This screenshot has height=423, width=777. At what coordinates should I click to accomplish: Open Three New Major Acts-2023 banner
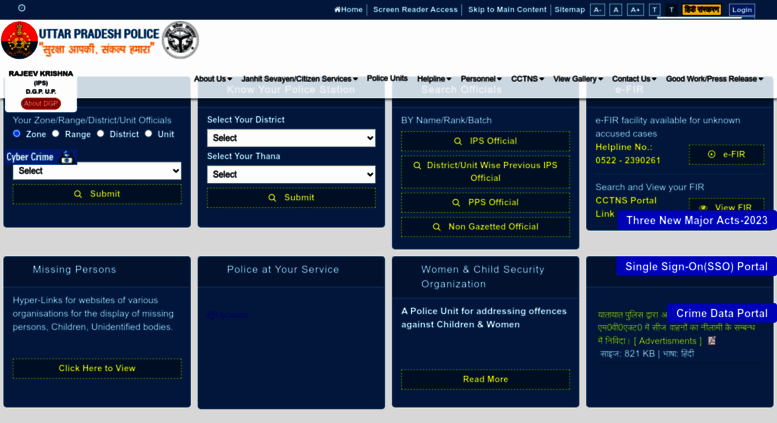(696, 220)
